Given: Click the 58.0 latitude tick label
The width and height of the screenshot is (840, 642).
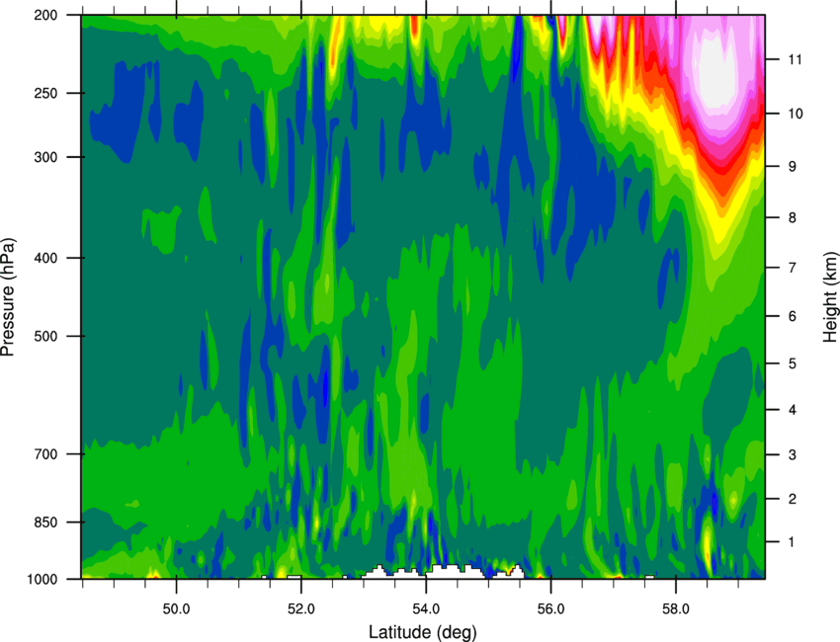Looking at the screenshot, I should click(x=676, y=609).
